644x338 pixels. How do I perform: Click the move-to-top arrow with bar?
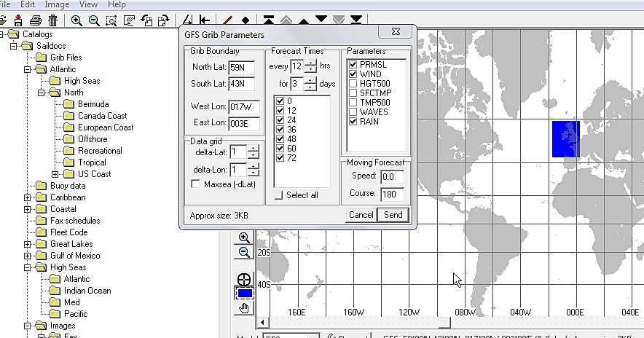point(269,20)
